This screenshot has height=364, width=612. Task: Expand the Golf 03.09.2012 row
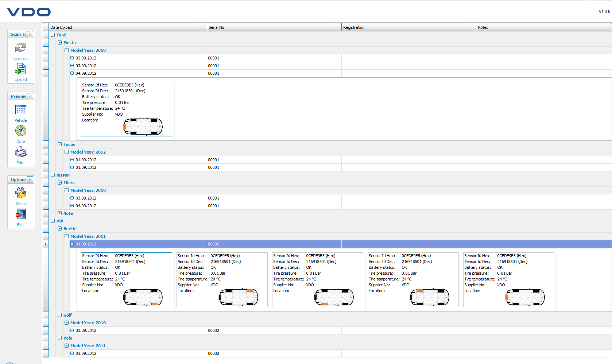coord(72,330)
